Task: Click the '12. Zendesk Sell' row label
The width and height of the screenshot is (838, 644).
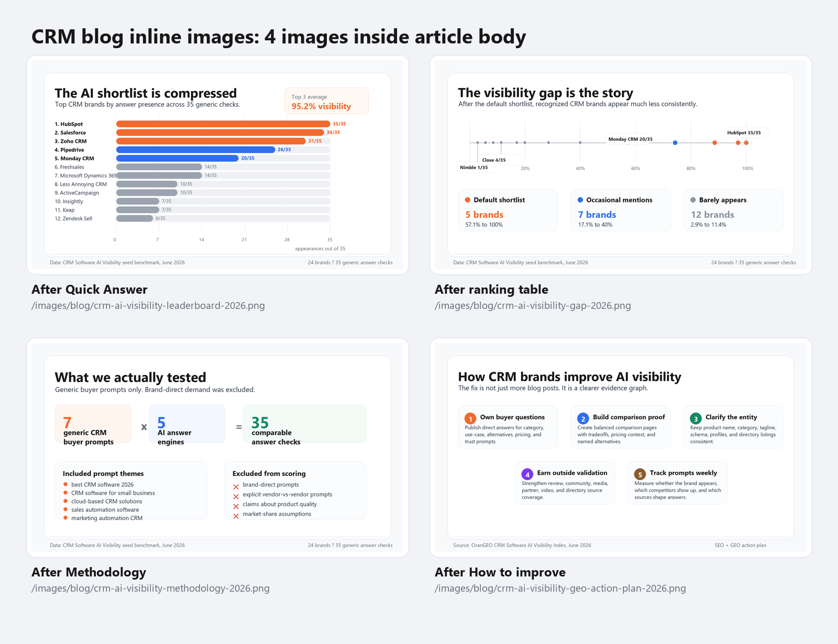Action: [73, 219]
